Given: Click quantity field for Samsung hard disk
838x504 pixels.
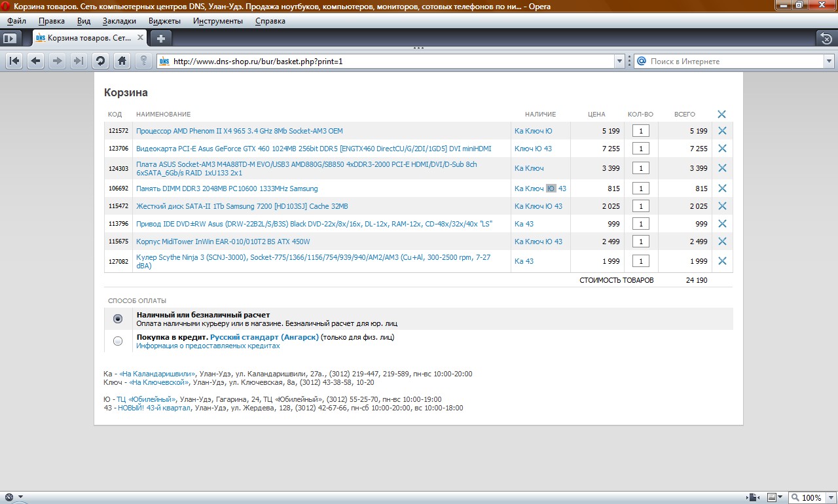Looking at the screenshot, I should pyautogui.click(x=640, y=206).
